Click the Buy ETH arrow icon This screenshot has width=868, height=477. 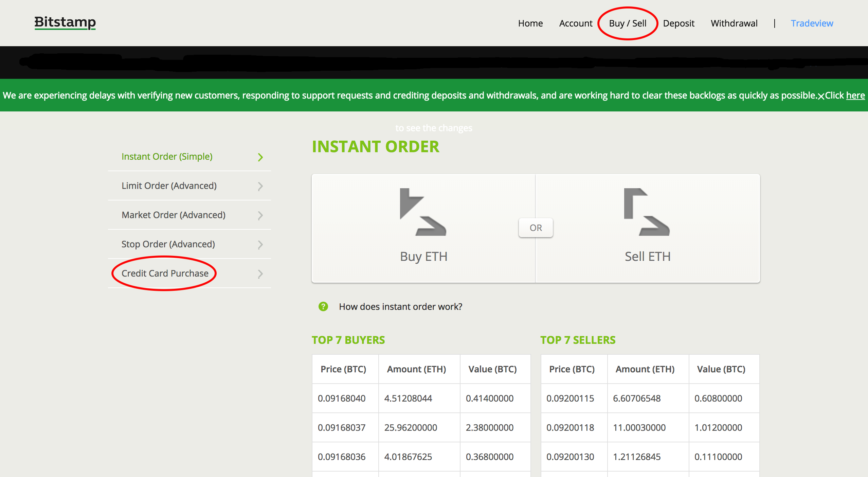point(423,212)
